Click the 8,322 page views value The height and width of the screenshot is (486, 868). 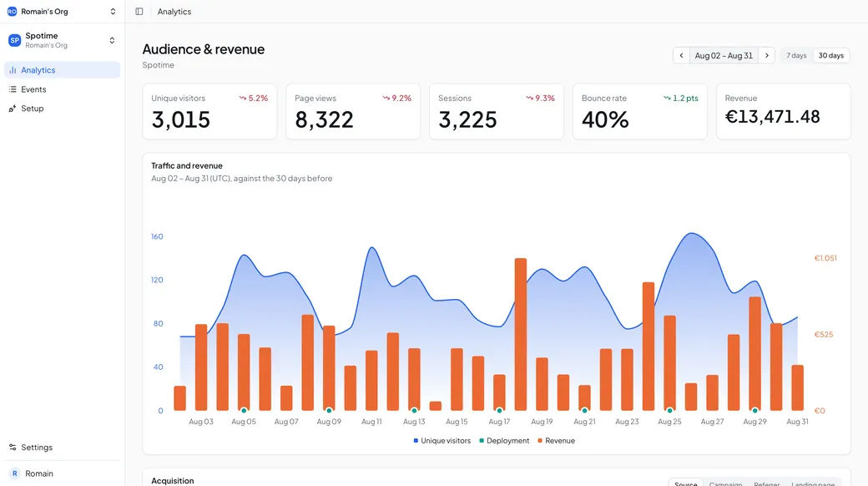pyautogui.click(x=325, y=119)
